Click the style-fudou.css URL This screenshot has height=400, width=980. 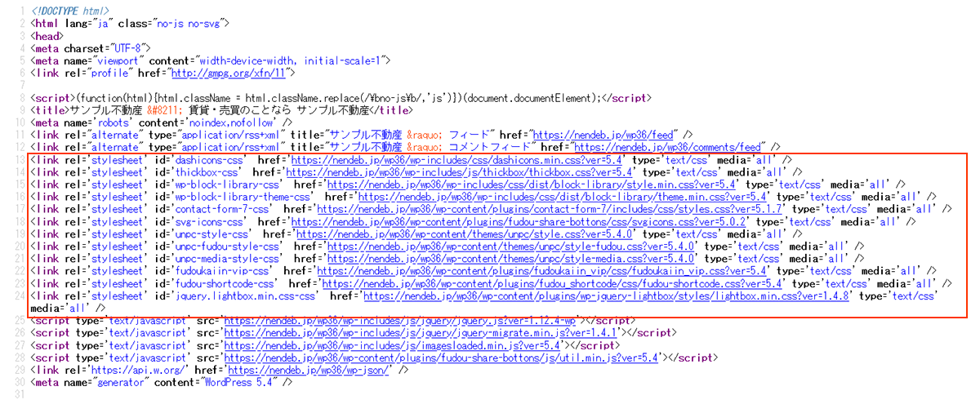pos(510,246)
